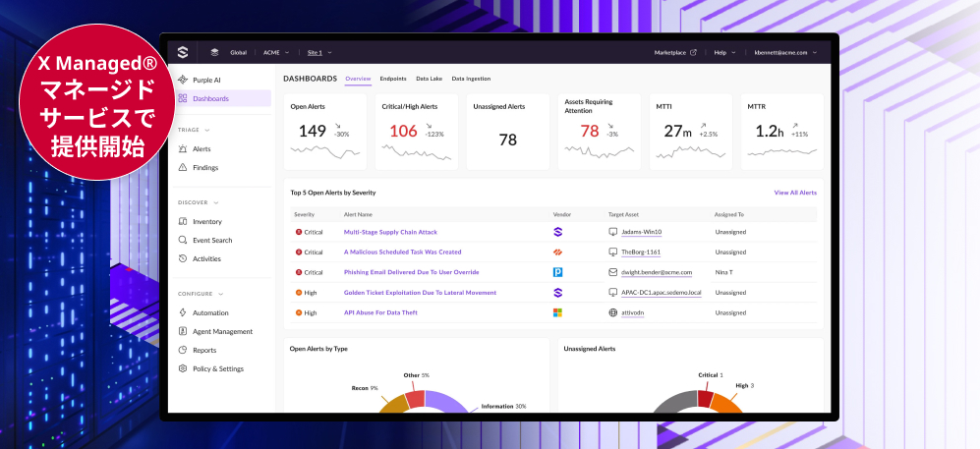The width and height of the screenshot is (980, 449).
Task: Click the stacked layers scope icon
Action: tap(214, 52)
